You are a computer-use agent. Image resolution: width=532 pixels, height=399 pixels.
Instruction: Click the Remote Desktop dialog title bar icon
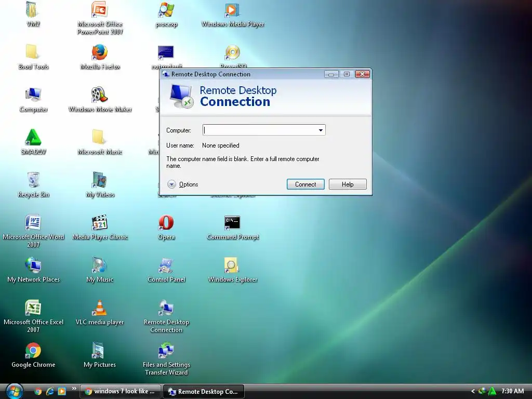pyautogui.click(x=166, y=74)
